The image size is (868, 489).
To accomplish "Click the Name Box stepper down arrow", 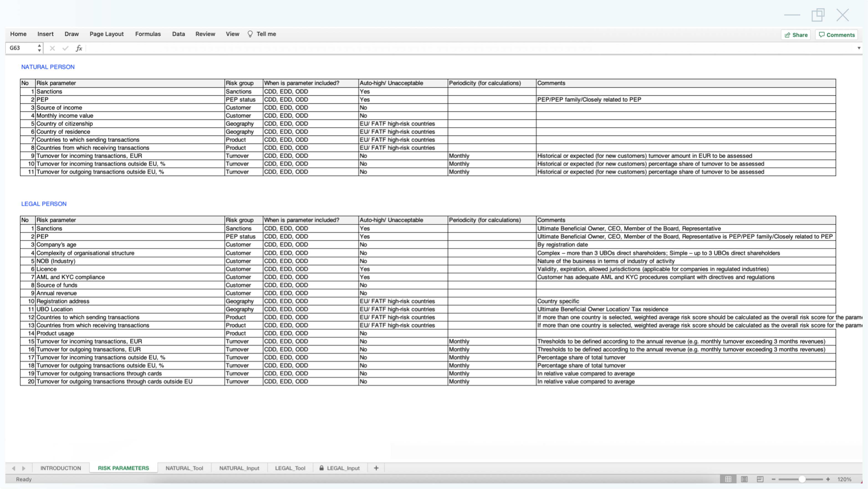I will [x=39, y=50].
